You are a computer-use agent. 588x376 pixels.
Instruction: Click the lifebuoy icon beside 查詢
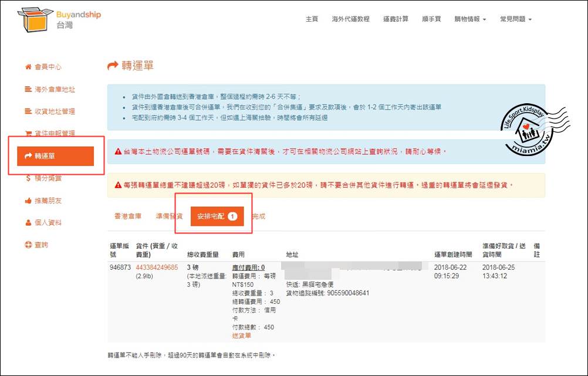pyautogui.click(x=28, y=245)
